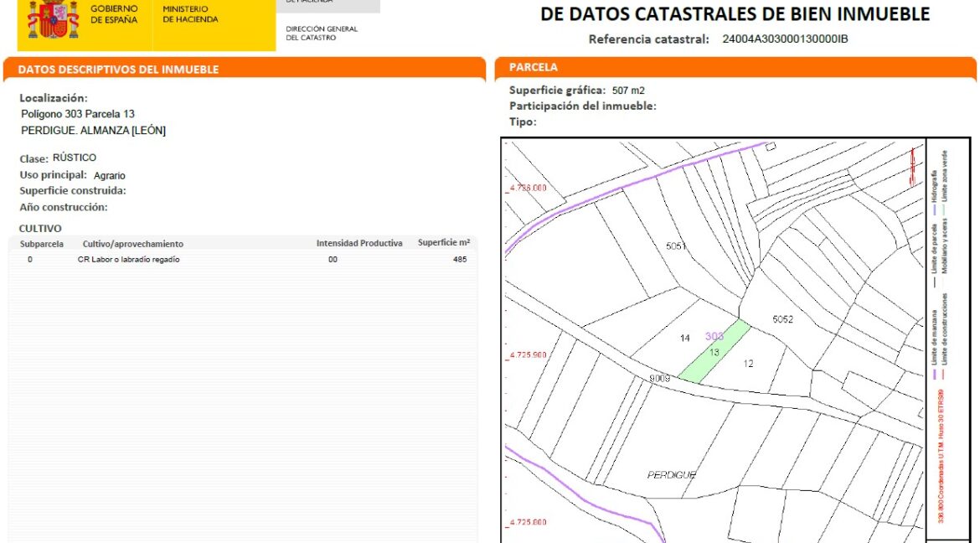
Task: Click parcel 14 on the cadastral map
Action: tap(685, 339)
